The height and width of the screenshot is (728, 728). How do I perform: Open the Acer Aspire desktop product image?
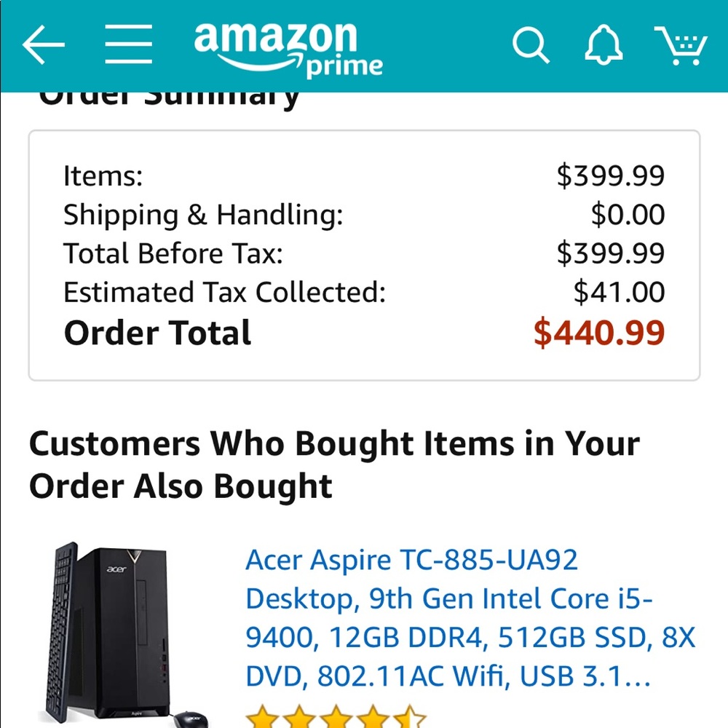pyautogui.click(x=126, y=634)
